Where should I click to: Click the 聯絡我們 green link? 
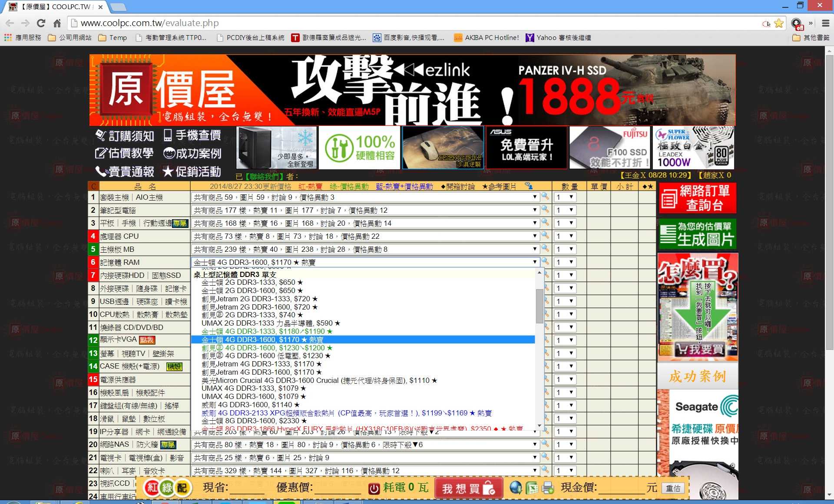click(263, 177)
